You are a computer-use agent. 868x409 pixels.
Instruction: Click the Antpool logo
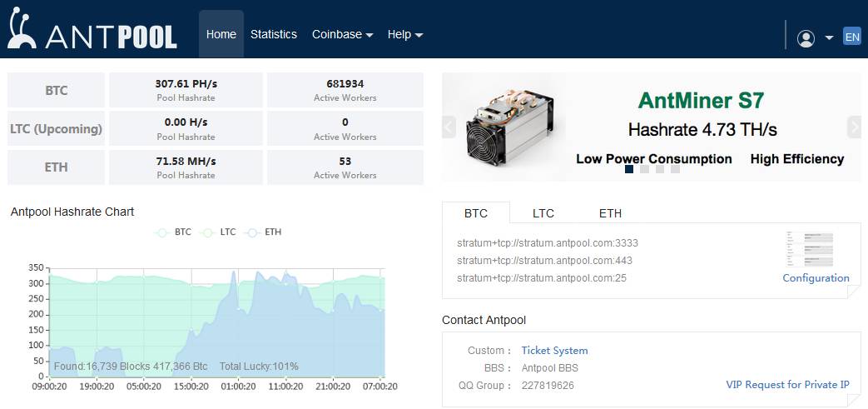click(x=92, y=29)
